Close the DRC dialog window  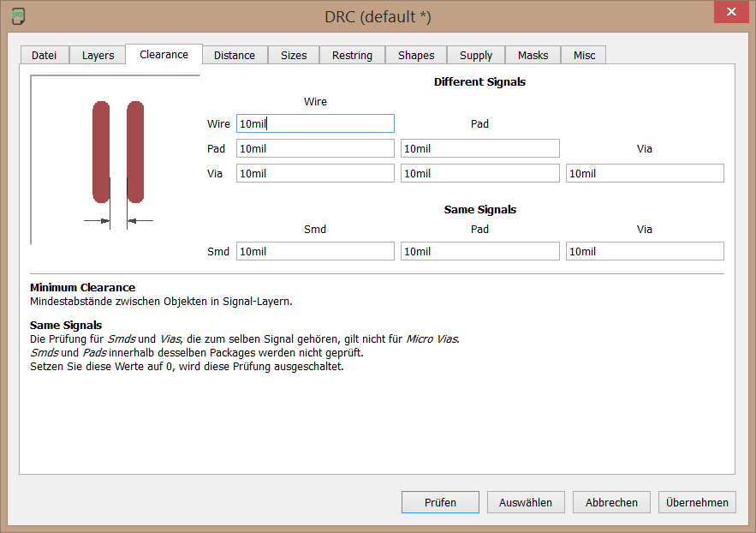pos(731,12)
